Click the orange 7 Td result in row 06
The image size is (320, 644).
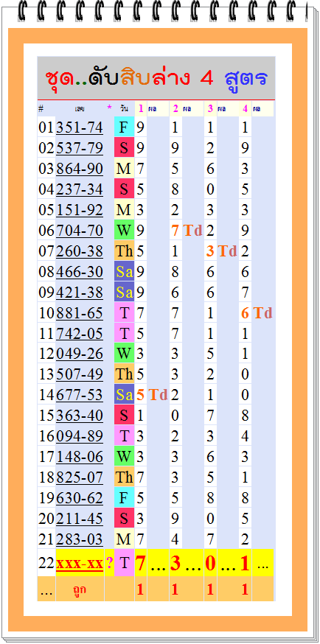[x=187, y=231]
